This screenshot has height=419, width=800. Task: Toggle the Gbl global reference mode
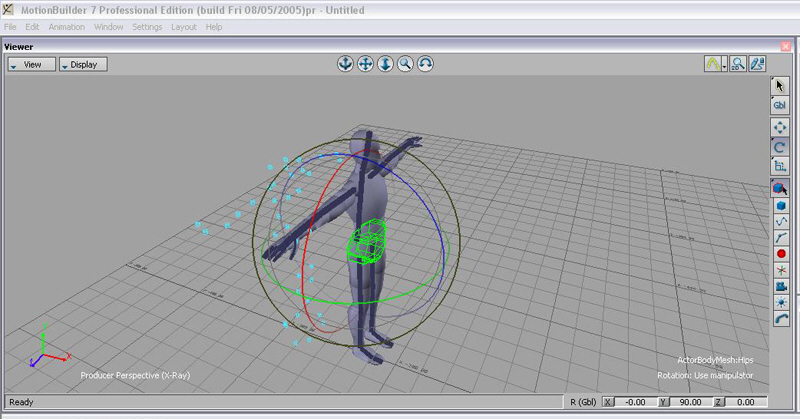781,105
